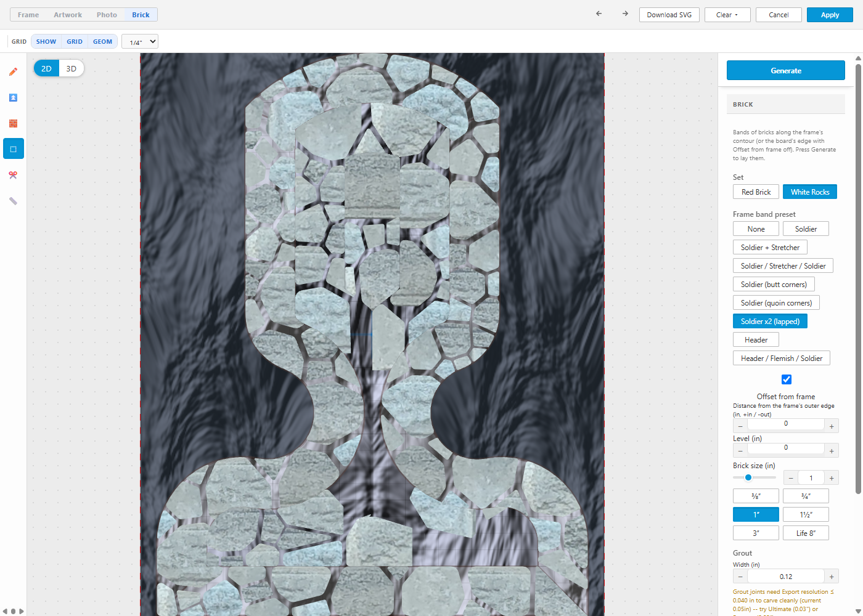Open the Clear dropdown menu
The height and width of the screenshot is (616, 863).
click(727, 15)
